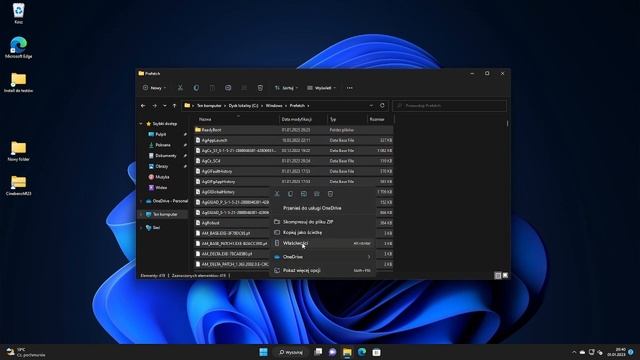
Task: Expand the Sieć tree node
Action: (x=141, y=228)
